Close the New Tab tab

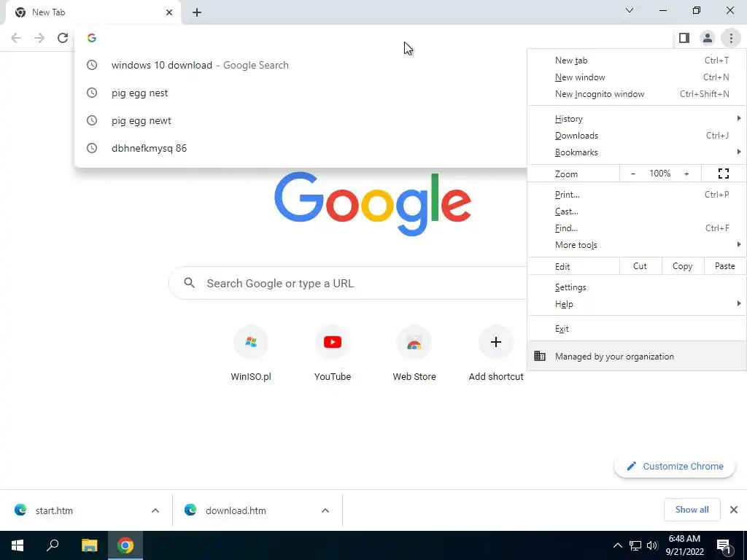(x=169, y=12)
